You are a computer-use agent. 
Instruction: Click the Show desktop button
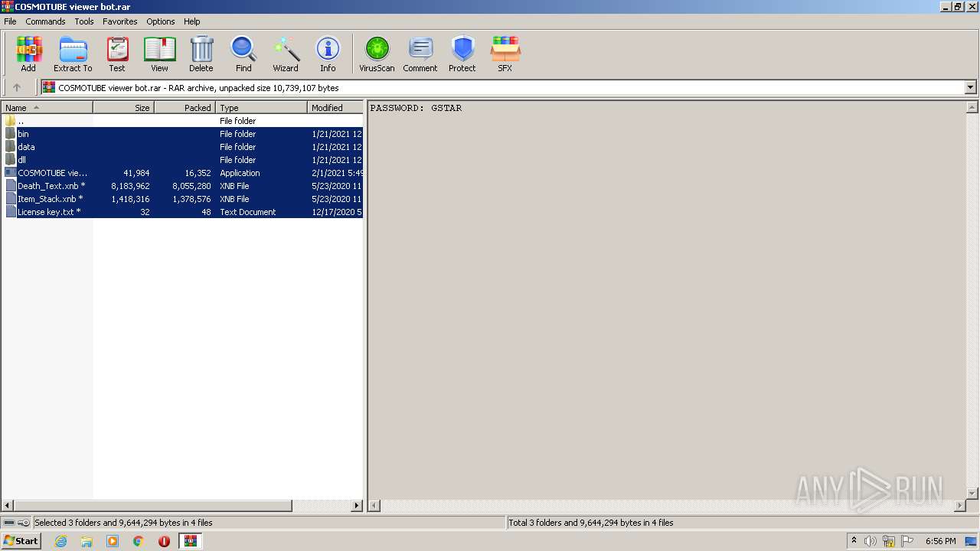coord(971,541)
